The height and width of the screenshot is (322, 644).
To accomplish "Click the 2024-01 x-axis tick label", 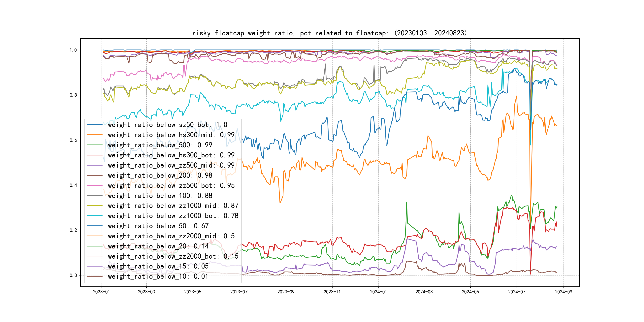I will (378, 292).
